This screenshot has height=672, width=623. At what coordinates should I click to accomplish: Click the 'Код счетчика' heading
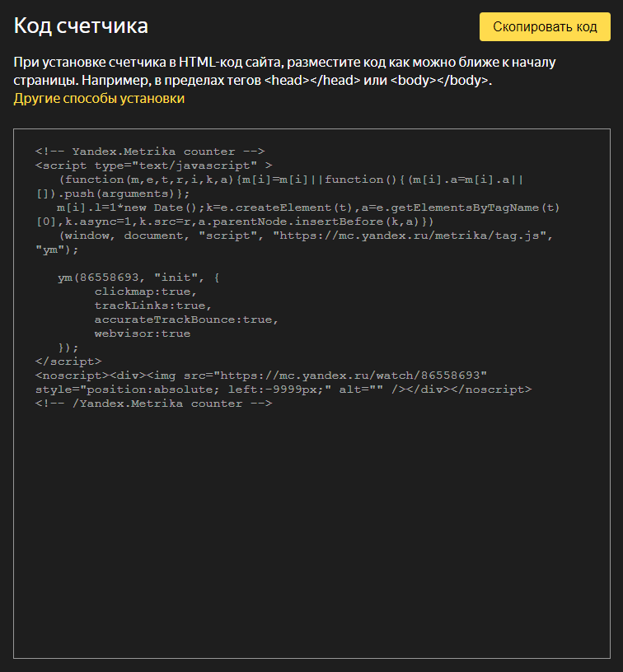[x=81, y=26]
